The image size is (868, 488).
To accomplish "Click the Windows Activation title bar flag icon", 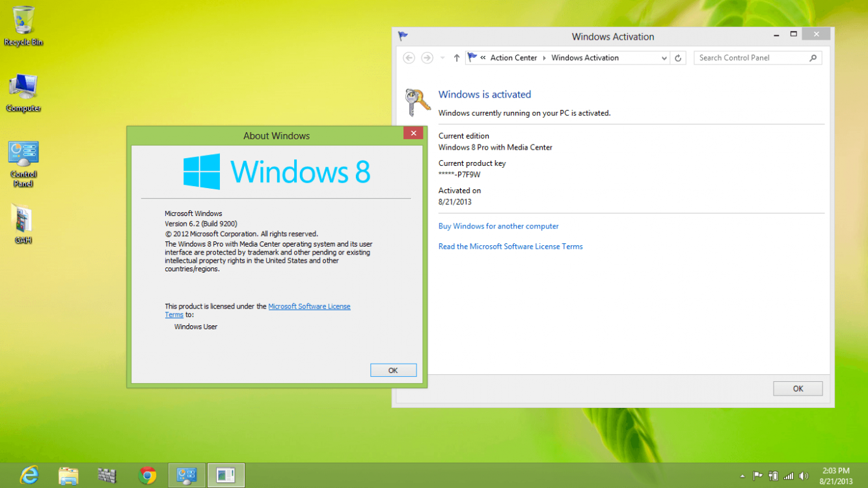I will click(x=403, y=36).
